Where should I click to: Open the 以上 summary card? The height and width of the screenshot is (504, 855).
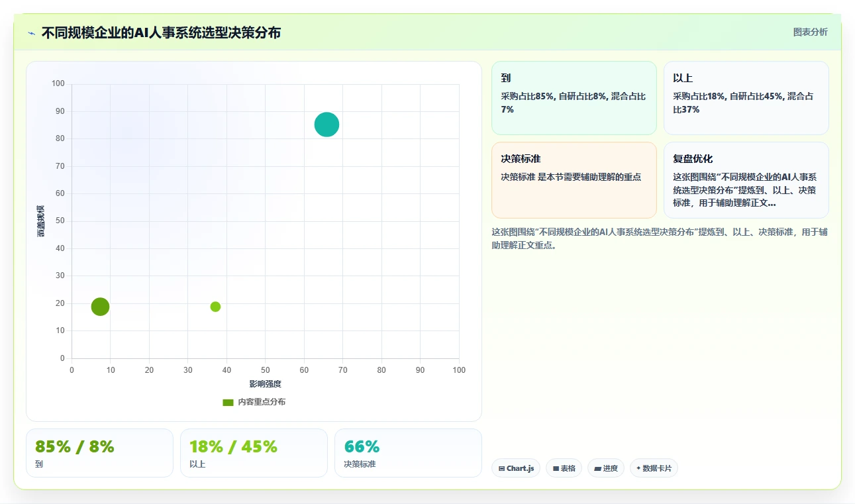pos(746,98)
